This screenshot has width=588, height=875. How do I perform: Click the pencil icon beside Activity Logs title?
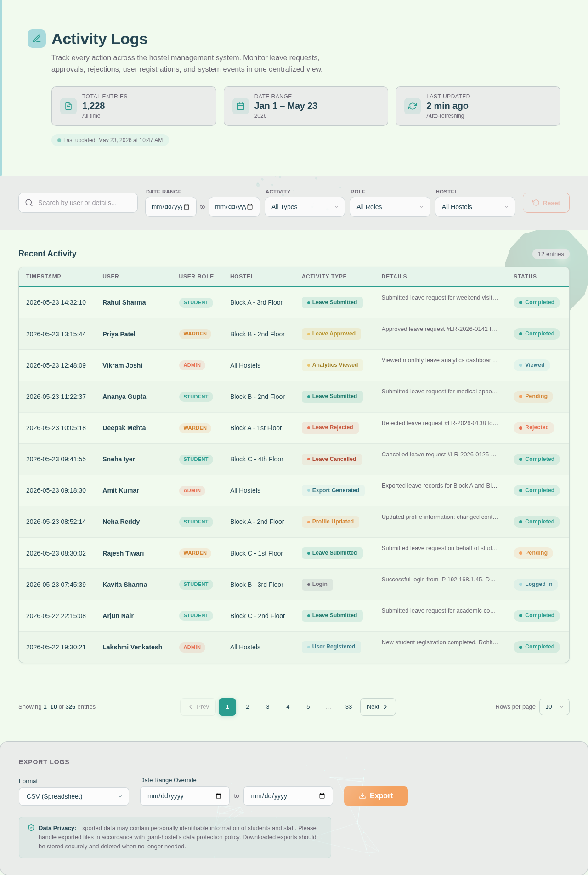pyautogui.click(x=37, y=39)
